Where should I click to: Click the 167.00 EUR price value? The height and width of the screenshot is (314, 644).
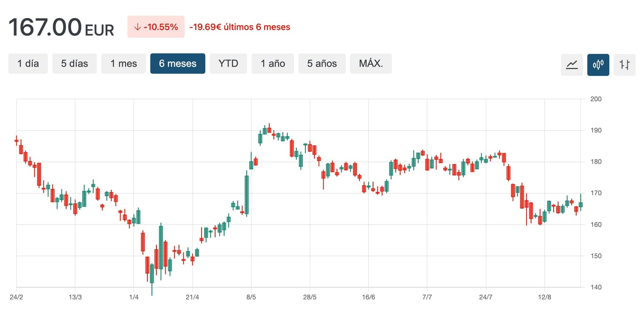[x=61, y=27]
